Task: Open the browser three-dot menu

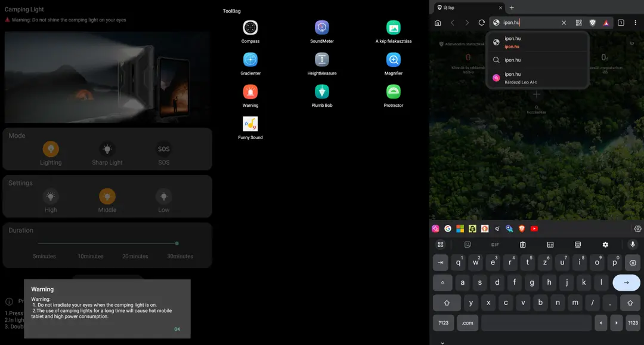Action: click(x=636, y=23)
